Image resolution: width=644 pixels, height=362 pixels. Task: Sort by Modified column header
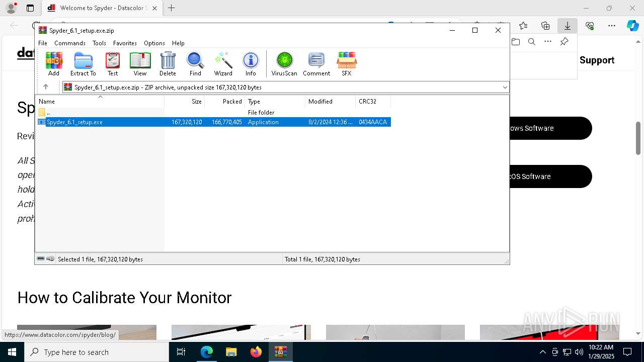pyautogui.click(x=331, y=101)
